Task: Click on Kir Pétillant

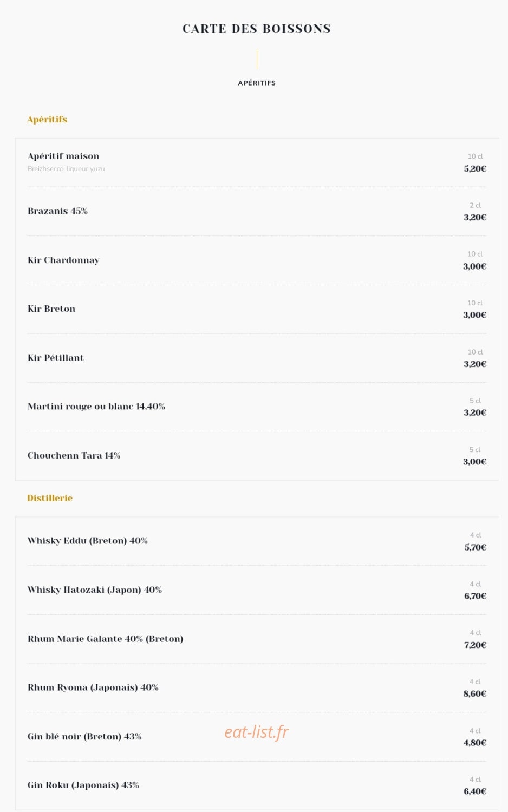Action: (x=56, y=357)
